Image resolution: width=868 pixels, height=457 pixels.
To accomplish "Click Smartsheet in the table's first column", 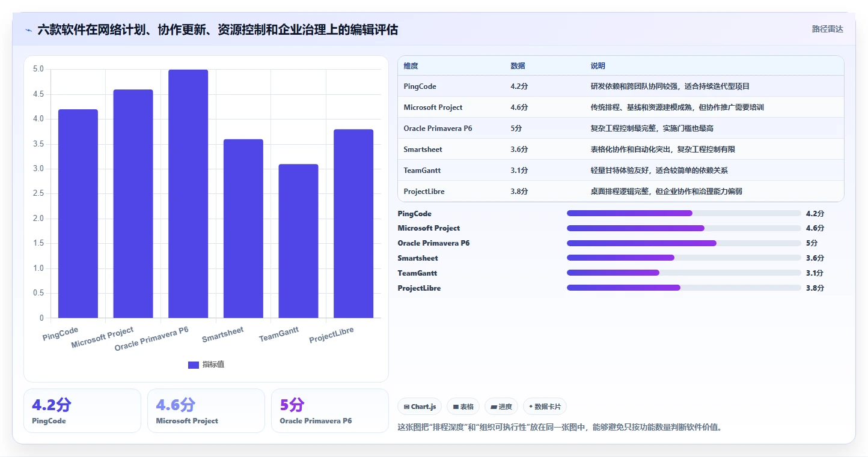I will tap(423, 150).
